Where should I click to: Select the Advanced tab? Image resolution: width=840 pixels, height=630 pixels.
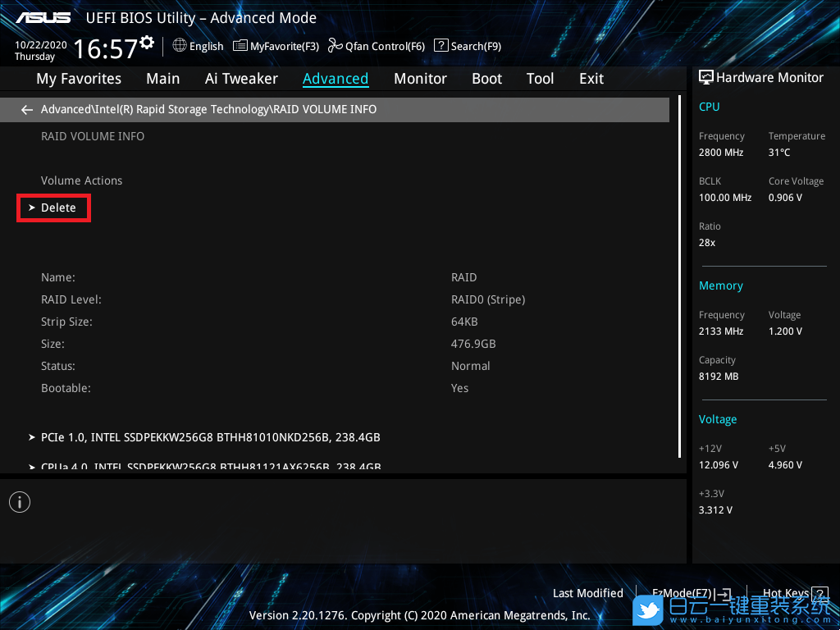pos(335,79)
